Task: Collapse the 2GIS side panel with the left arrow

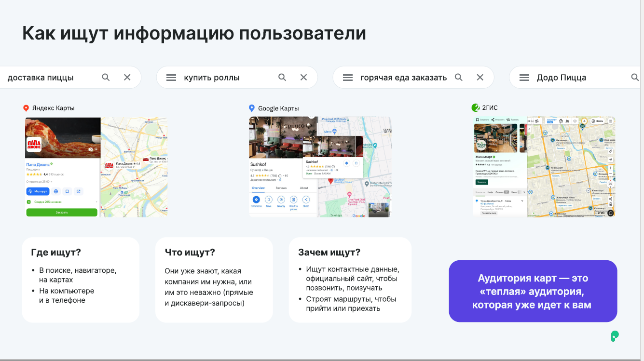Action: pos(529,129)
